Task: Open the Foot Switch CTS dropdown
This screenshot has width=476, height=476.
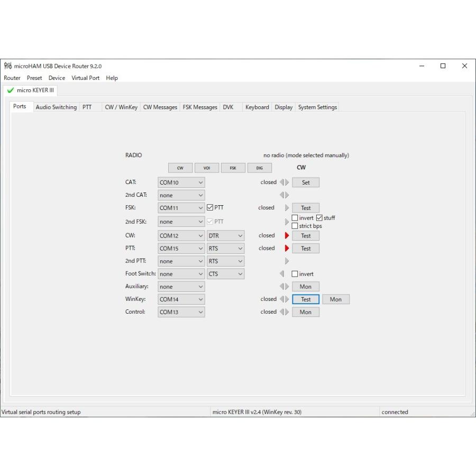Action: [225, 274]
